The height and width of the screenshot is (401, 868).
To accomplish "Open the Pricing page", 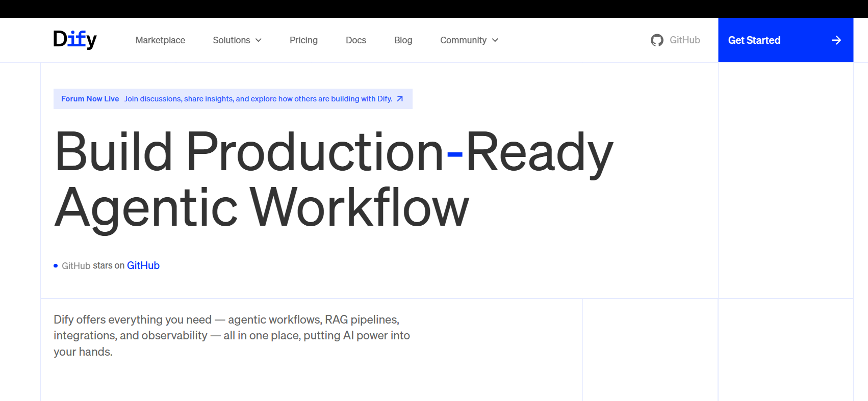I will [303, 40].
